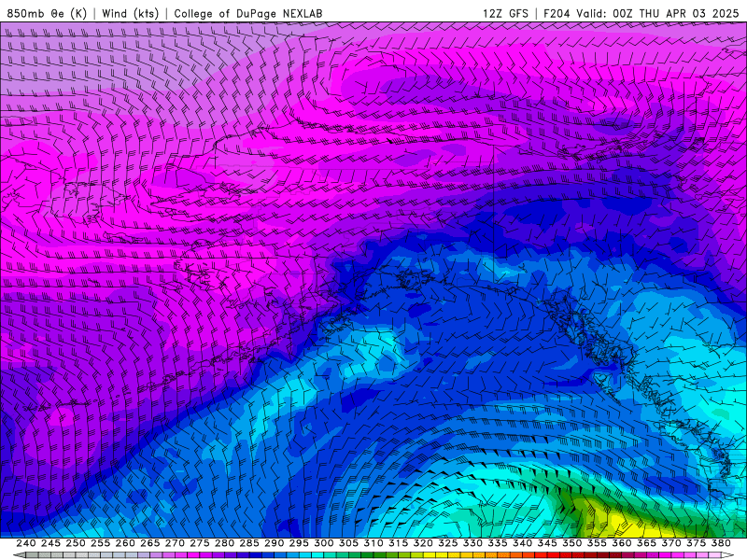Screen dimensions: 747x560
Task: Click the 285 color scale label
Action: [x=249, y=543]
